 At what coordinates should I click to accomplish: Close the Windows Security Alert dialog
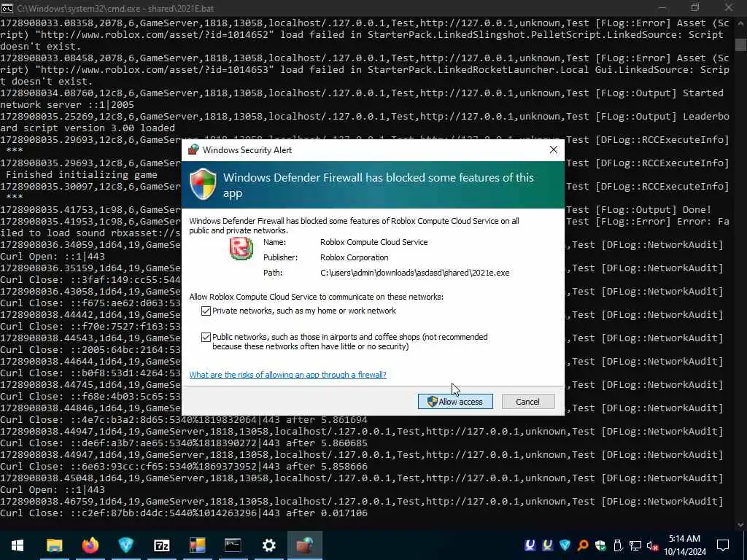[554, 150]
